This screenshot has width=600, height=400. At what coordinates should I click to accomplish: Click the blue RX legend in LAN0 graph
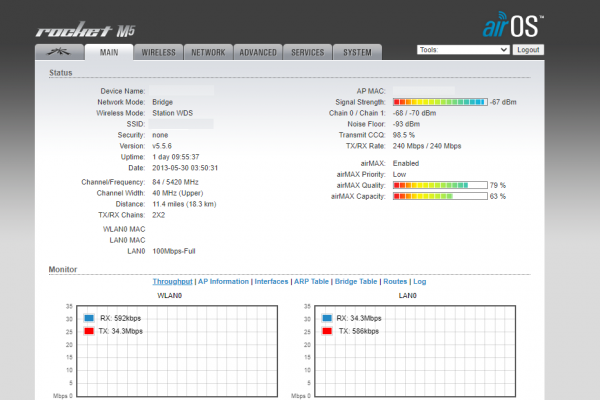pyautogui.click(x=327, y=320)
